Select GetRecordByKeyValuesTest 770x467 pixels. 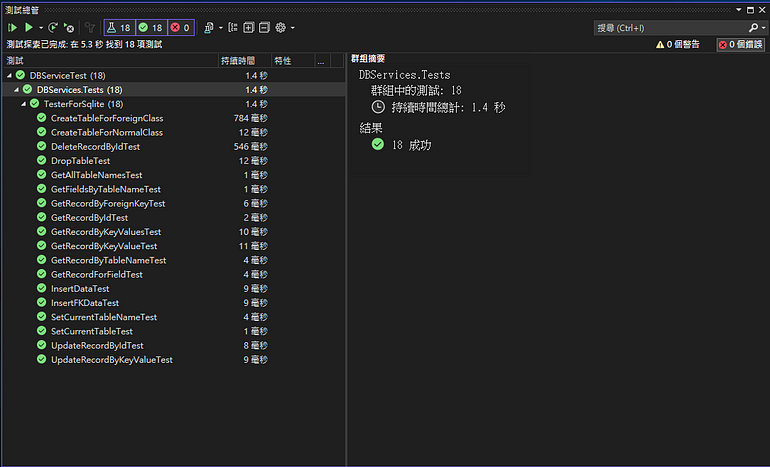(106, 232)
